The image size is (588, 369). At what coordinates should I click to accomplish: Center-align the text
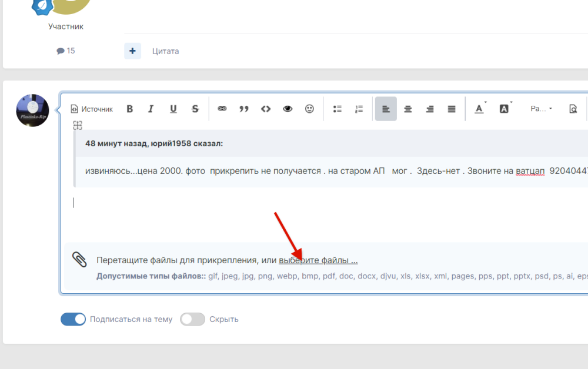pos(407,109)
